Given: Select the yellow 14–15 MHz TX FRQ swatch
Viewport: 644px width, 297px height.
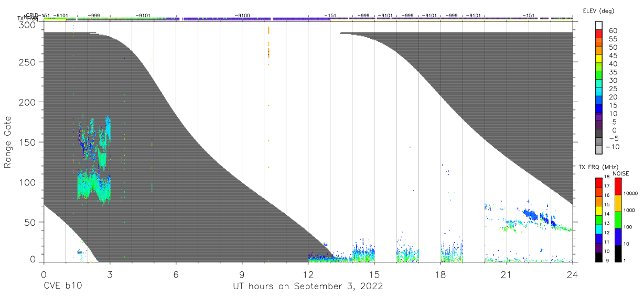Looking at the screenshot, I should point(599,210).
